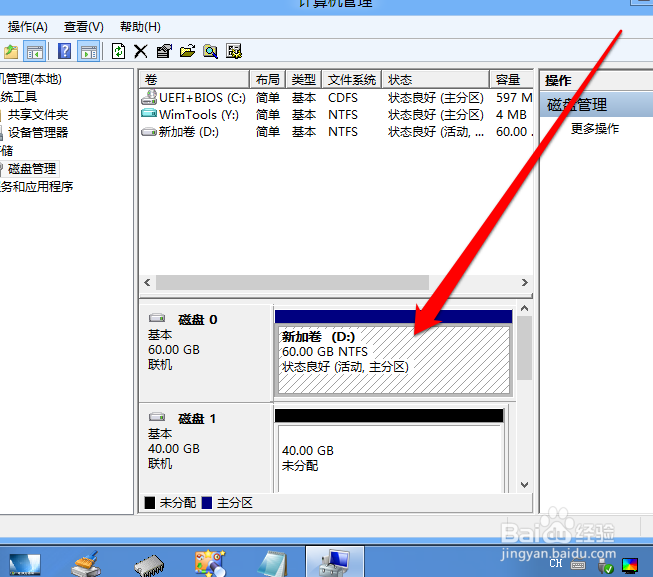Image resolution: width=653 pixels, height=577 pixels.
Task: Click the up-one-level folder toolbar icon
Action: pos(11,52)
